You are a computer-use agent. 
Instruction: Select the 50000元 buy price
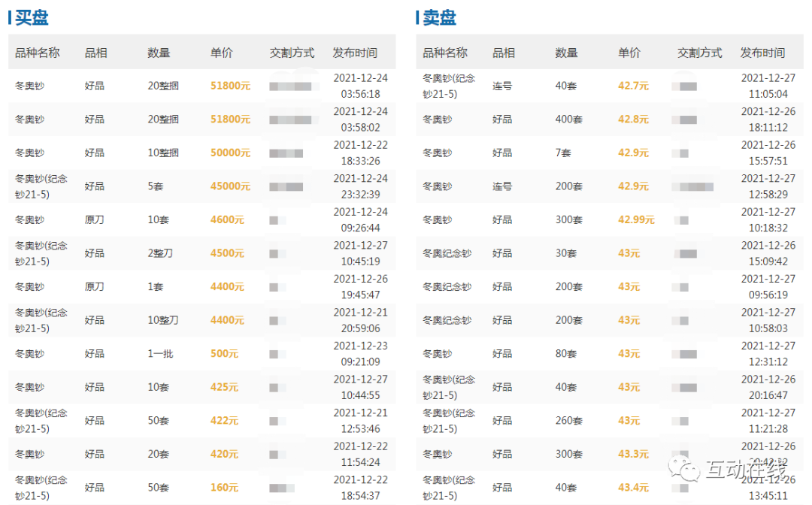[230, 153]
